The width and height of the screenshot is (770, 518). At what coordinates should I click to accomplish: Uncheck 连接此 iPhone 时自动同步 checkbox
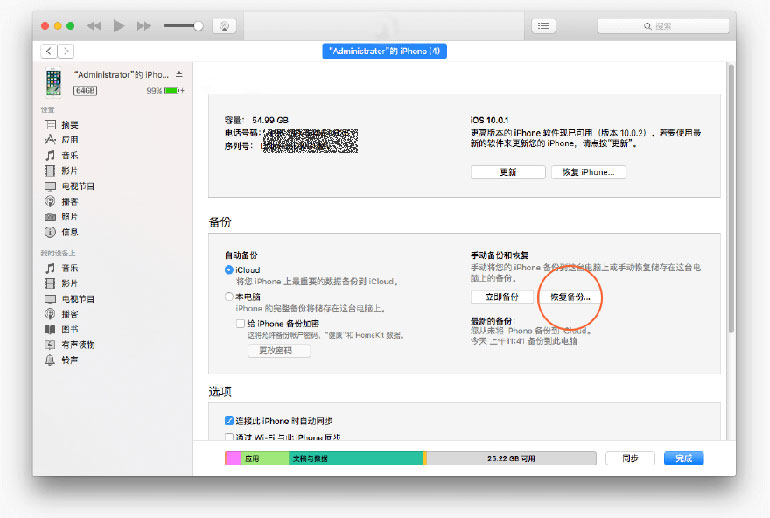229,421
